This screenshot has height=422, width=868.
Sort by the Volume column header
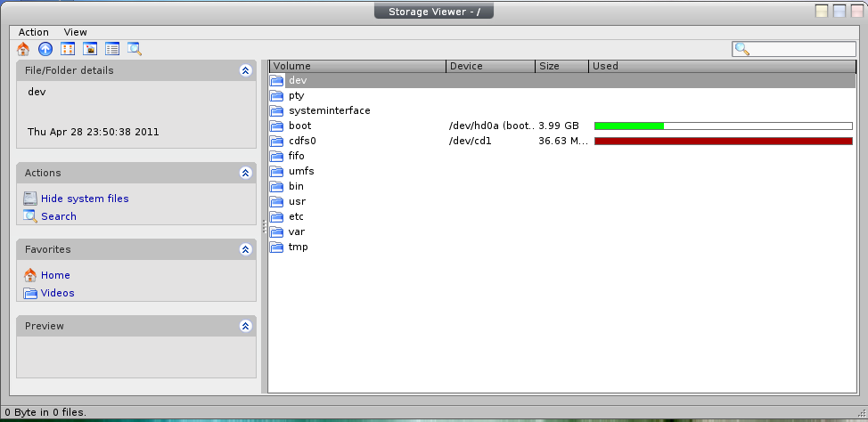(357, 67)
